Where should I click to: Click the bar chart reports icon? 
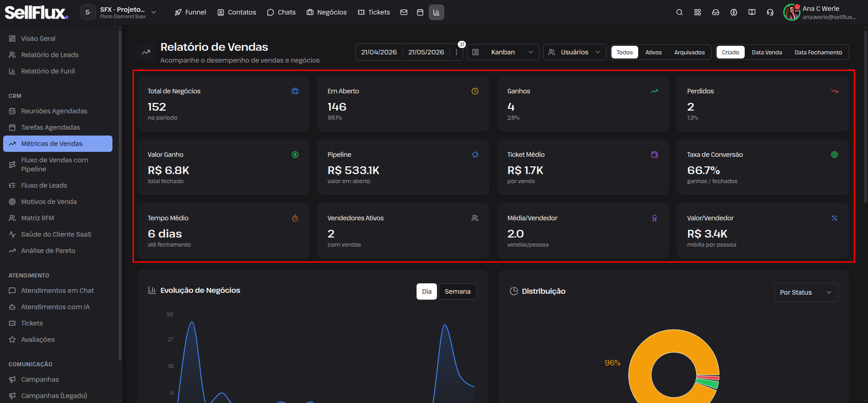point(436,12)
